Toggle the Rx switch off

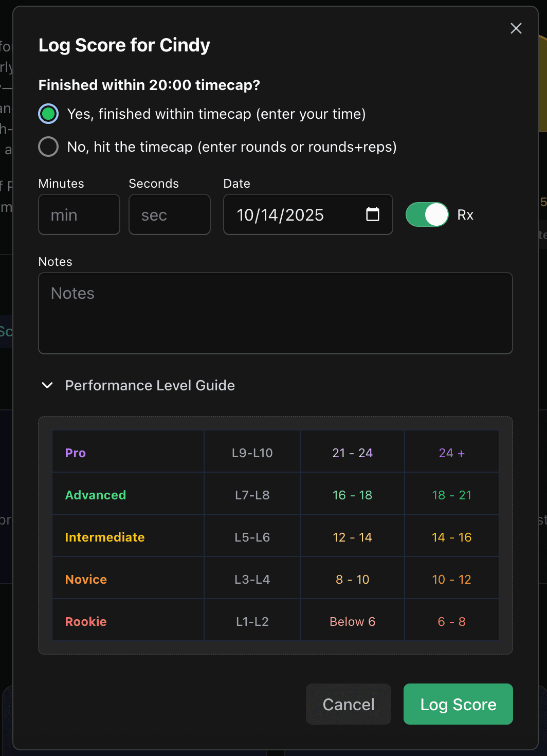pos(427,214)
